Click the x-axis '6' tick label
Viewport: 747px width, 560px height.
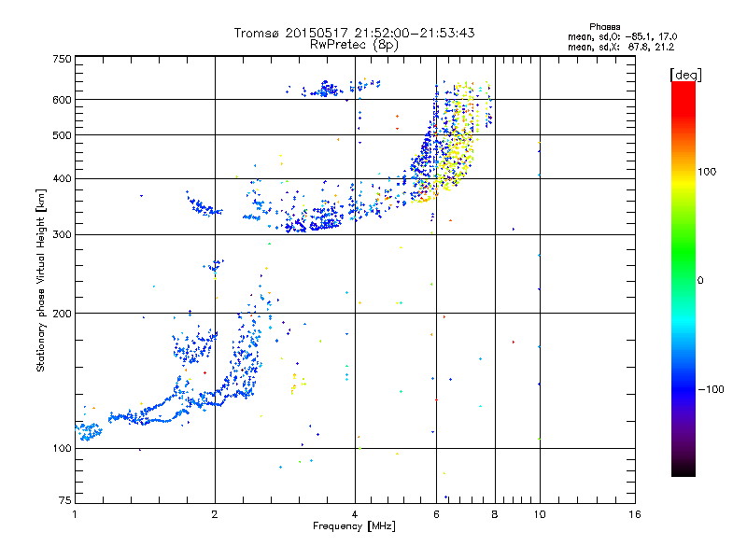tap(436, 514)
